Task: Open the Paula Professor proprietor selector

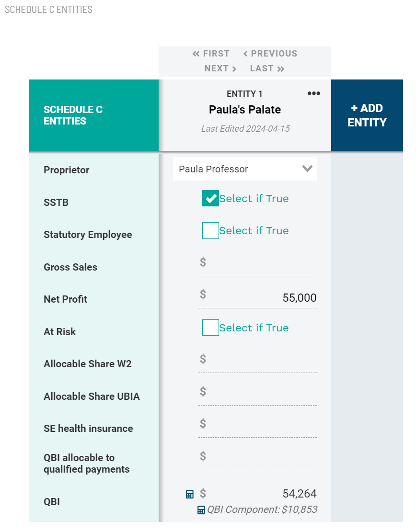Action: [244, 169]
